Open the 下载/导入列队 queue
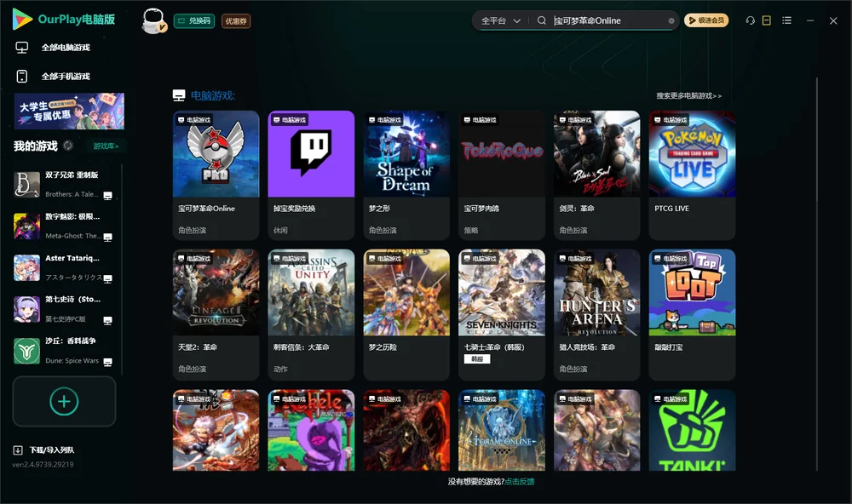The width and height of the screenshot is (852, 504). (52, 450)
